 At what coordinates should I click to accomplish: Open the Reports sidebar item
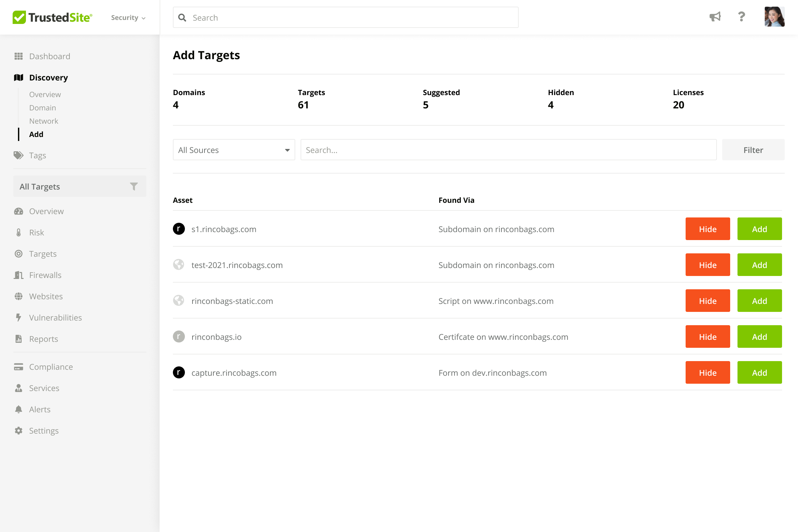point(44,339)
